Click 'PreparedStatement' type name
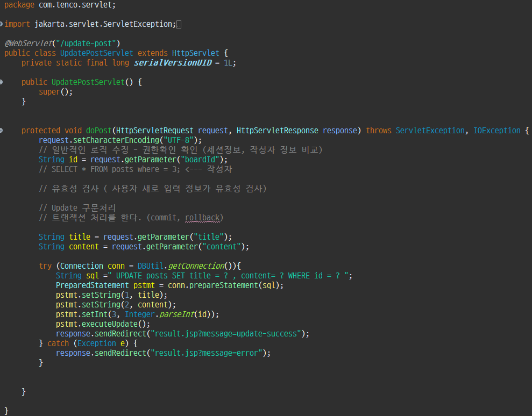Screen dimensions: 532x416 tap(93, 285)
